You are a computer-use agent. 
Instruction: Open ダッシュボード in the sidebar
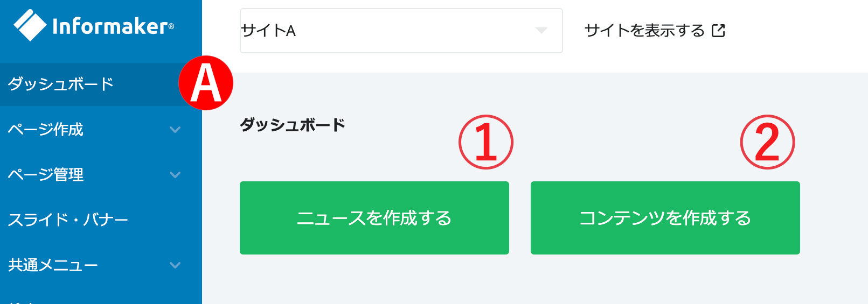[101, 84]
